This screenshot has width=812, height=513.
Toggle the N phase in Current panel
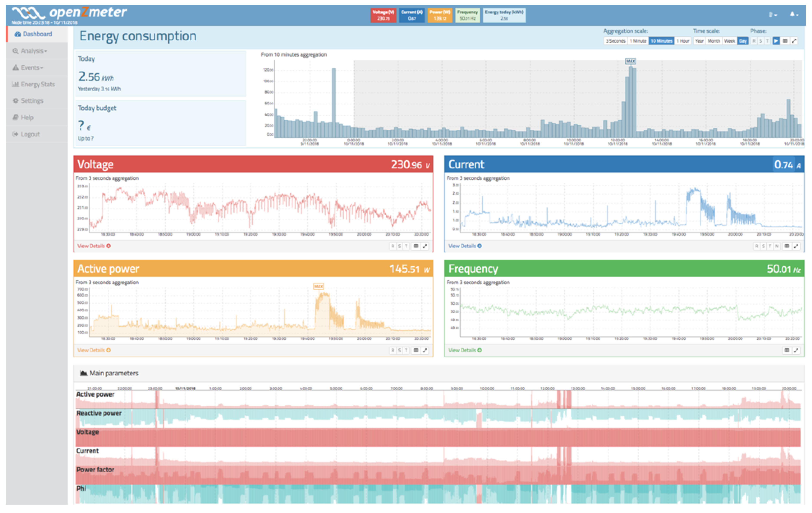777,246
